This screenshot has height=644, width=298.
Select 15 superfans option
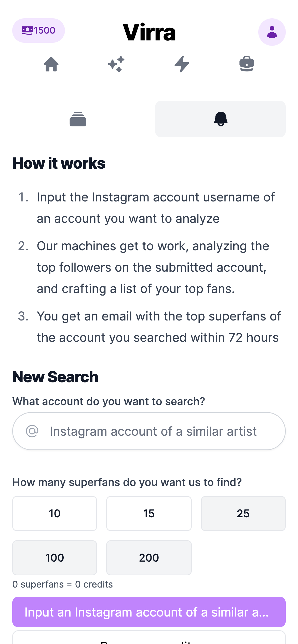tap(149, 514)
